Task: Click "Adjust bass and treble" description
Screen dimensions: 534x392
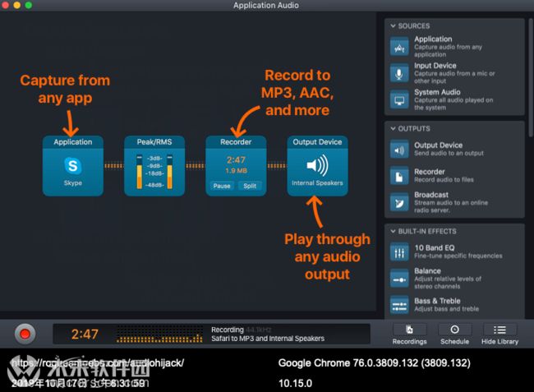Action: pos(446,309)
